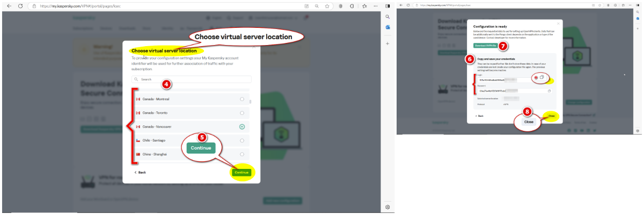This screenshot has height=215, width=644.
Task: Select the Chile - Santiago radio button
Action: (242, 140)
